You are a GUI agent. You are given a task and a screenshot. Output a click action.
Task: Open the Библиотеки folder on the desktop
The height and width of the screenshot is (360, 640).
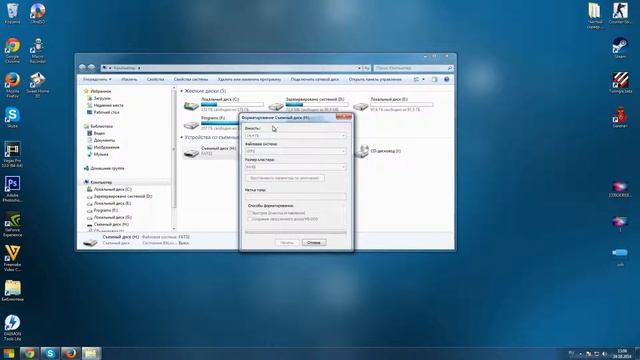tap(12, 291)
